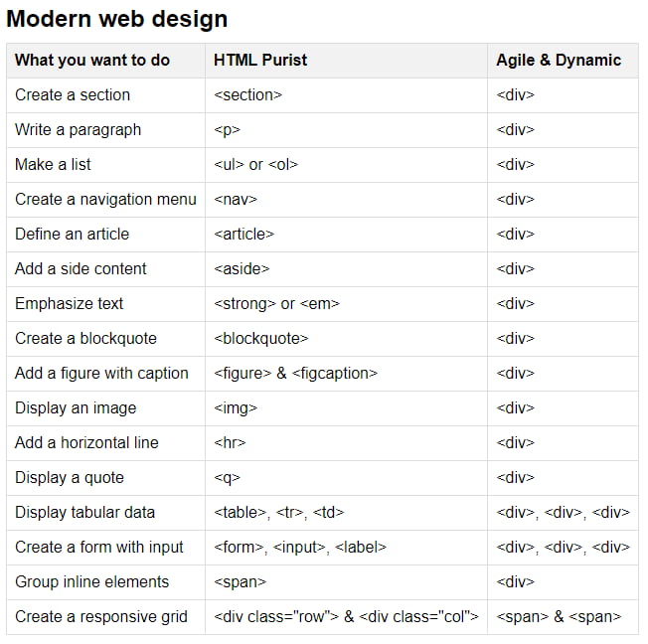Click the "Agile & Dynamic" column header
This screenshot has width=648, height=644.
(559, 60)
